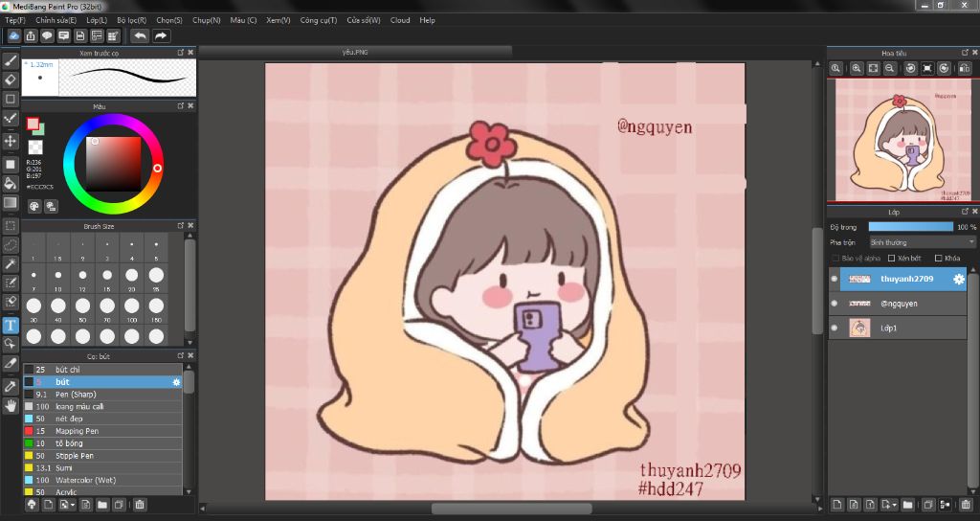The width and height of the screenshot is (980, 521).
Task: Open the Tệp(F) menu
Action: pyautogui.click(x=15, y=20)
